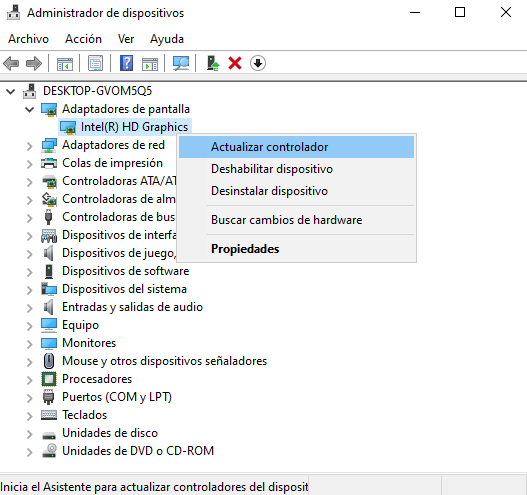Click the Dispositivos de interfaz icon
This screenshot has width=527, height=495.
tap(49, 236)
